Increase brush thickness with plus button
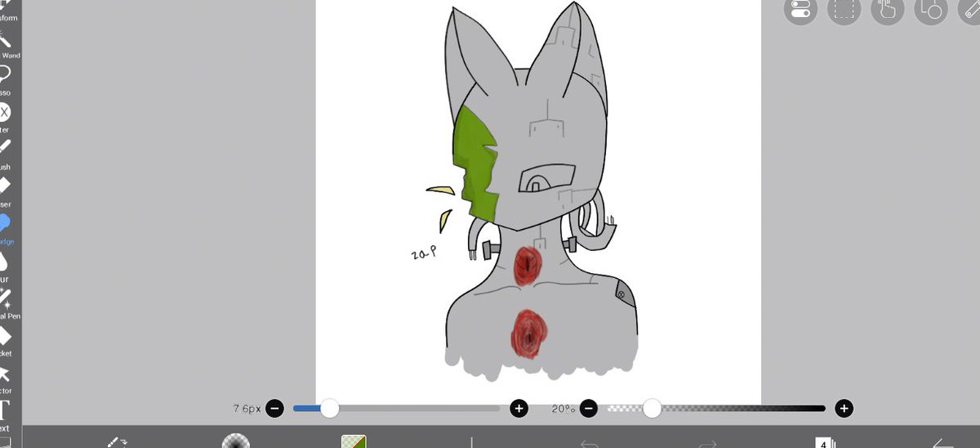Screen dimensions: 980x448 [x=519, y=408]
